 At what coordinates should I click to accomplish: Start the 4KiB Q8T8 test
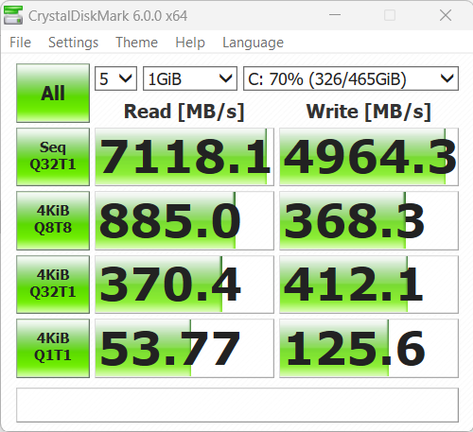click(x=53, y=220)
